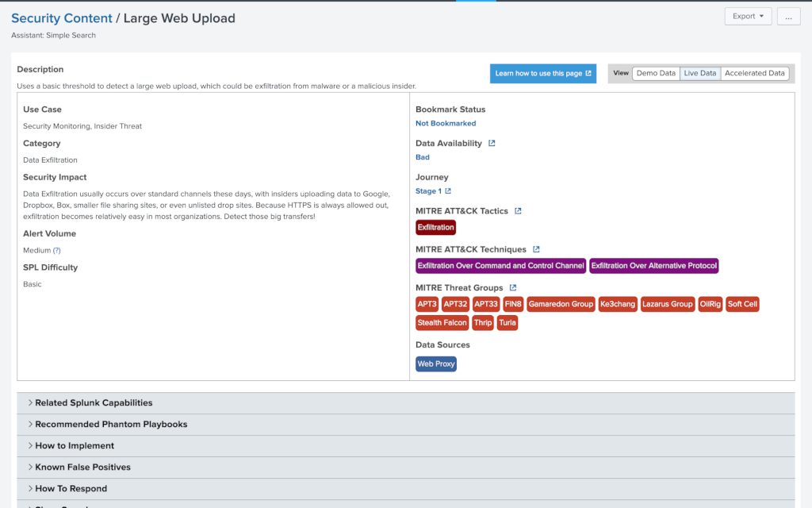Screen dimensions: 812x508
Task: Click the Exfiltration tactic tag
Action: point(435,228)
